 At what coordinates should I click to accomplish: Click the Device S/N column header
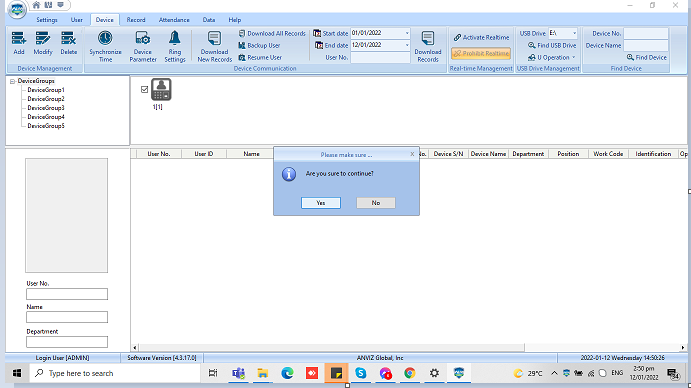[448, 154]
